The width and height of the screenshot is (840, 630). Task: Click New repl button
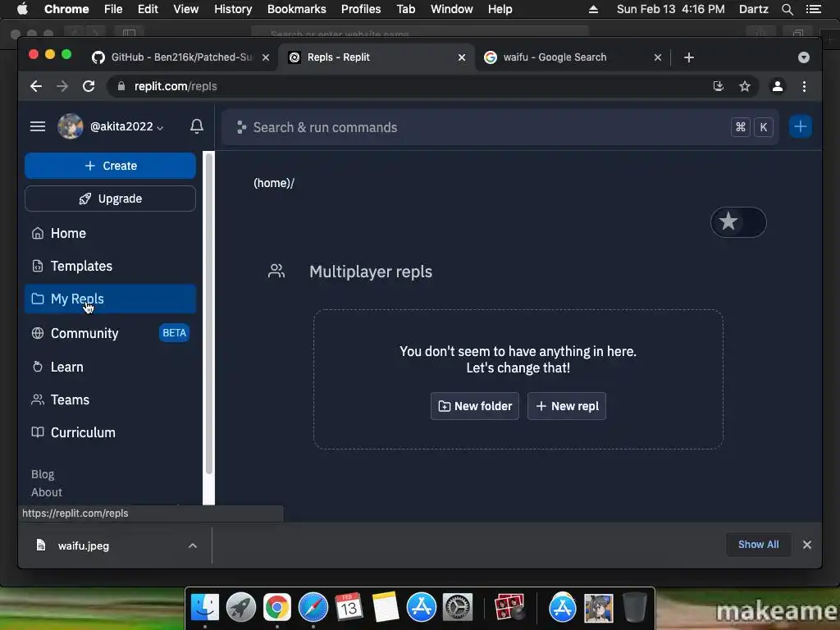[567, 406]
